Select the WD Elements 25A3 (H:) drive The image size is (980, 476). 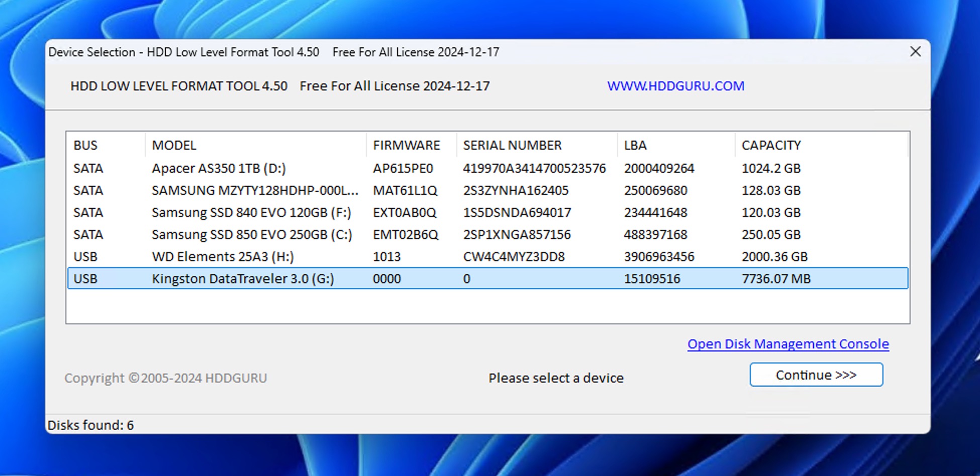pos(223,257)
